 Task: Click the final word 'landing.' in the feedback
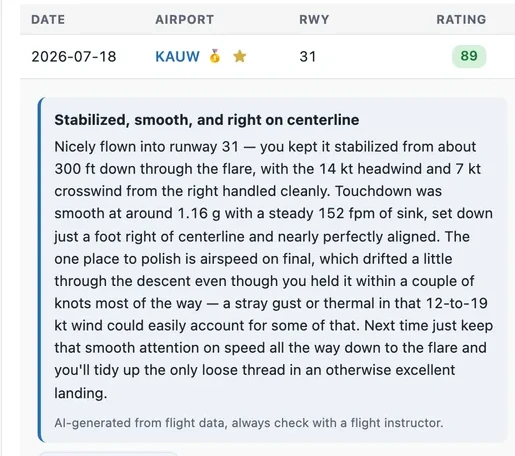click(81, 393)
